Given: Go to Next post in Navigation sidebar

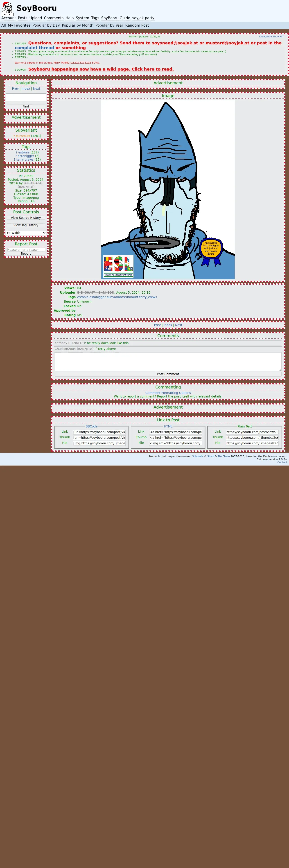Looking at the screenshot, I should click(x=36, y=89).
